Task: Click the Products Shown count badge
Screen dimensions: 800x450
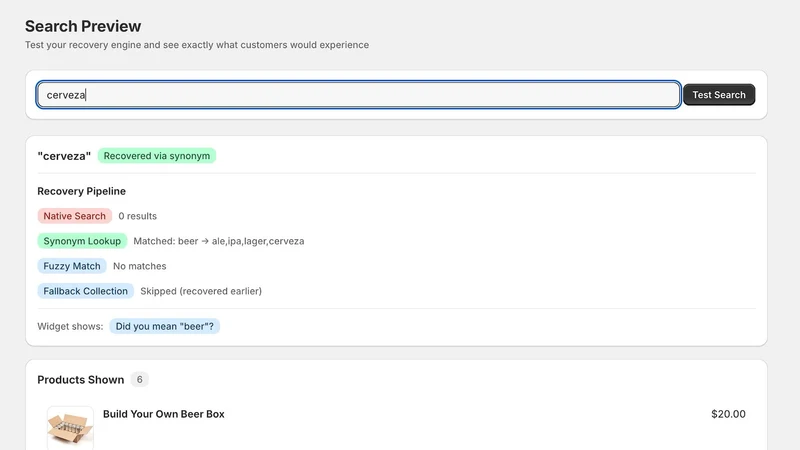Action: pos(139,380)
